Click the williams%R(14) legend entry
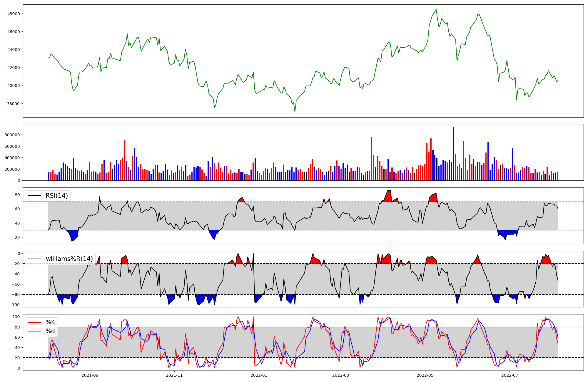Screen dimensions: 588x382 click(69, 259)
